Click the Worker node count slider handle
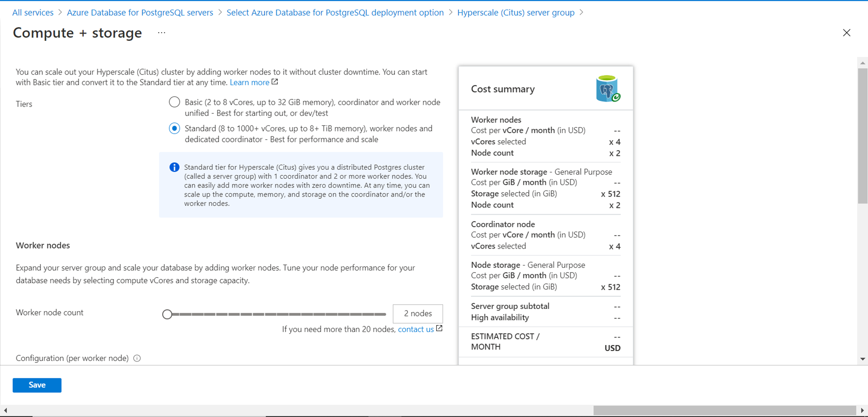This screenshot has width=868, height=417. (167, 314)
